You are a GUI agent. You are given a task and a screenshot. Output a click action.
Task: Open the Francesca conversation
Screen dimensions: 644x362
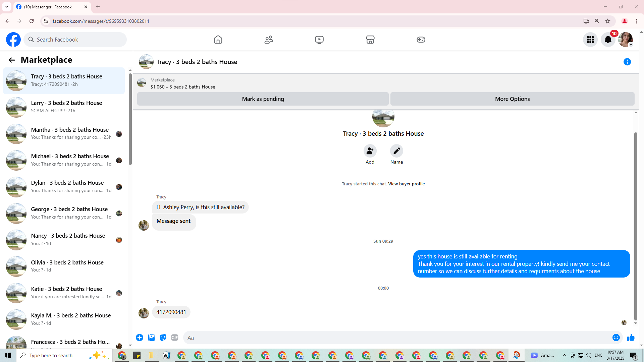(x=64, y=342)
